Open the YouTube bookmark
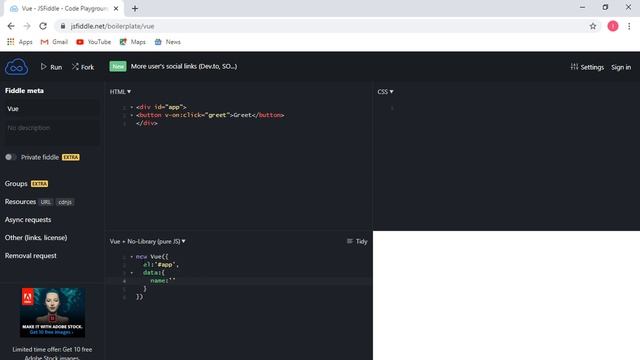 pyautogui.click(x=93, y=42)
